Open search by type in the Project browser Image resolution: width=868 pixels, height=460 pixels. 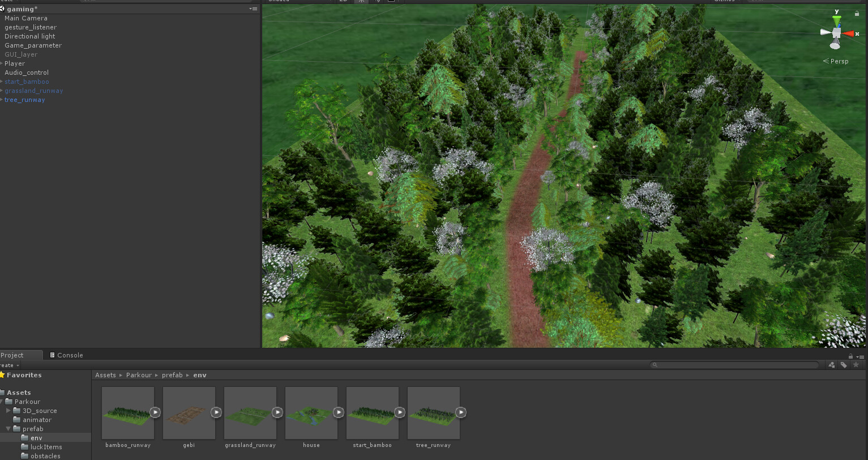[x=831, y=365]
